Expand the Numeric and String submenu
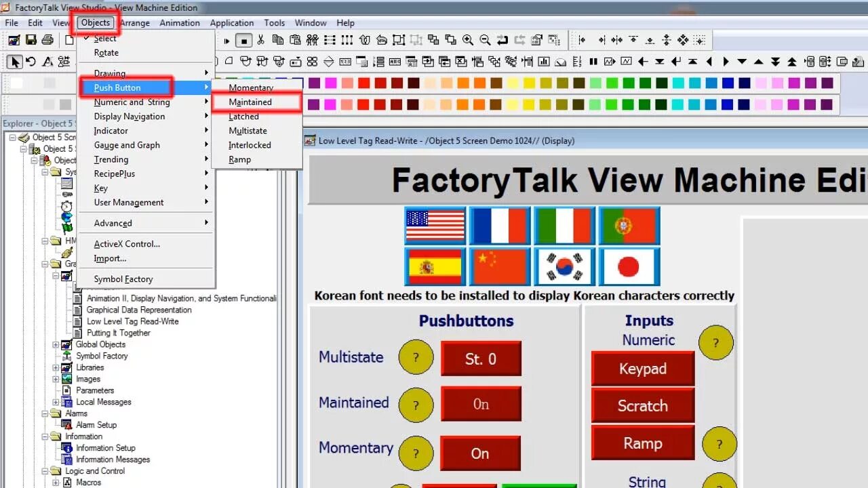Screen dimensions: 868x488 (146, 102)
